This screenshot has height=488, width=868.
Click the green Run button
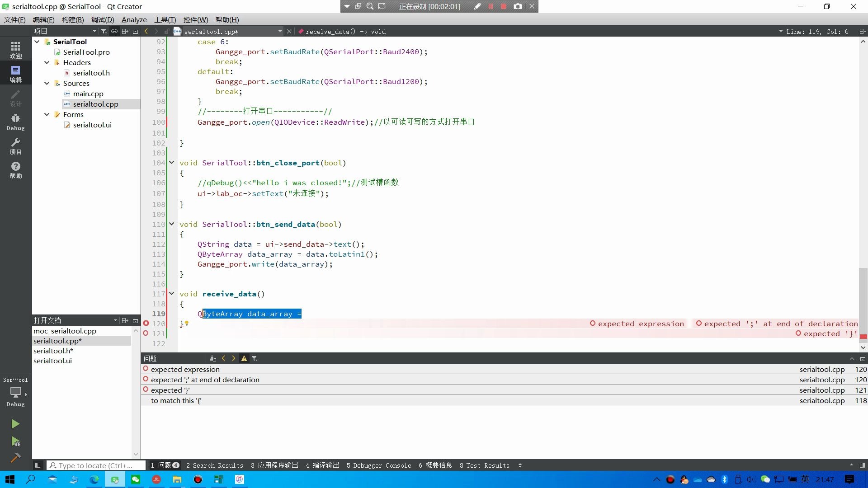click(x=15, y=424)
